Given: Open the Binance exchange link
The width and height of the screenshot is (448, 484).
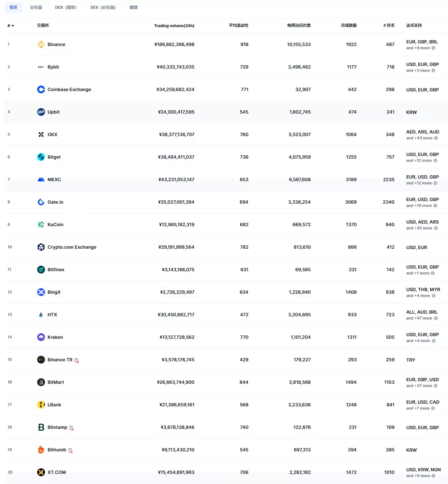Looking at the screenshot, I should tap(56, 44).
